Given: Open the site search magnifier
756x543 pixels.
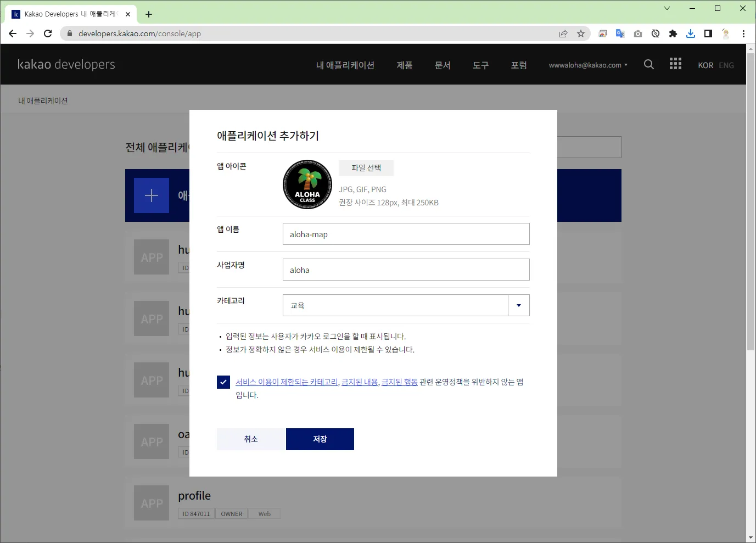Looking at the screenshot, I should coord(649,64).
